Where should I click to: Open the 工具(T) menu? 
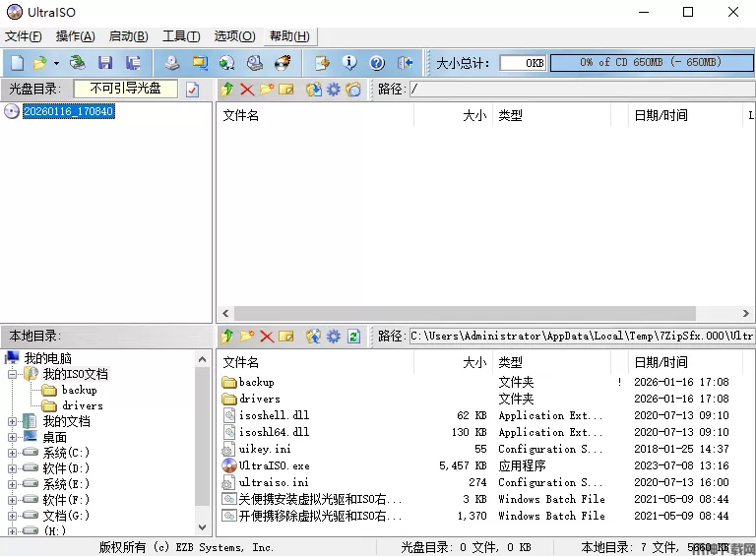[181, 36]
